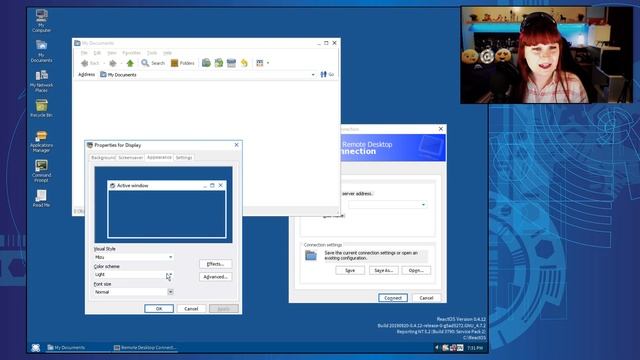The image size is (640, 360).
Task: Switch to the Settings tab
Action: [x=184, y=158]
